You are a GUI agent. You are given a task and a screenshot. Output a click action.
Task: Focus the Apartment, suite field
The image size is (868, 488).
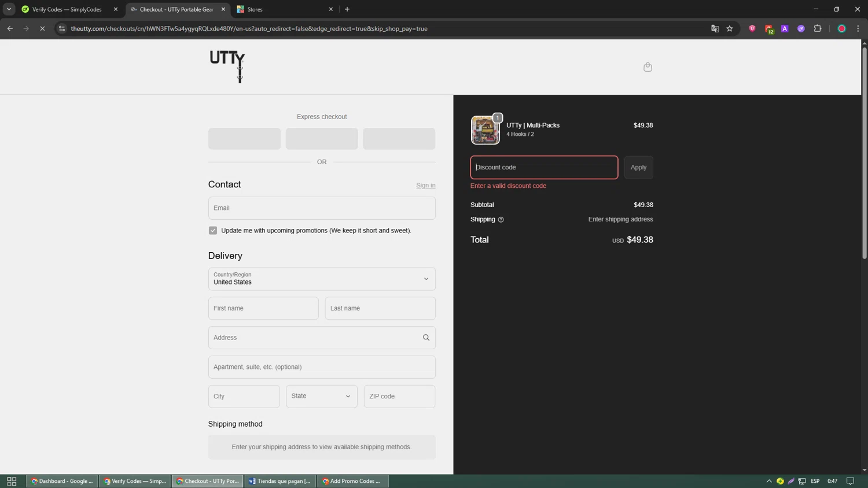click(322, 367)
